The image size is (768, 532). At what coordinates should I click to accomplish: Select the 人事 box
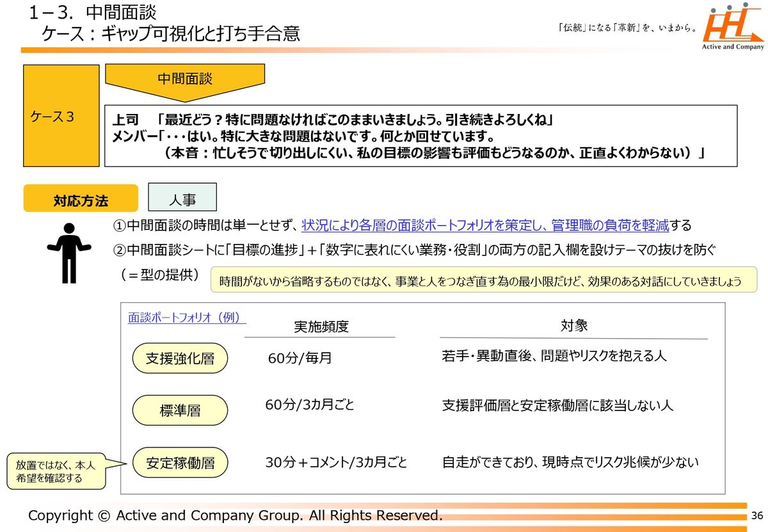tap(182, 199)
